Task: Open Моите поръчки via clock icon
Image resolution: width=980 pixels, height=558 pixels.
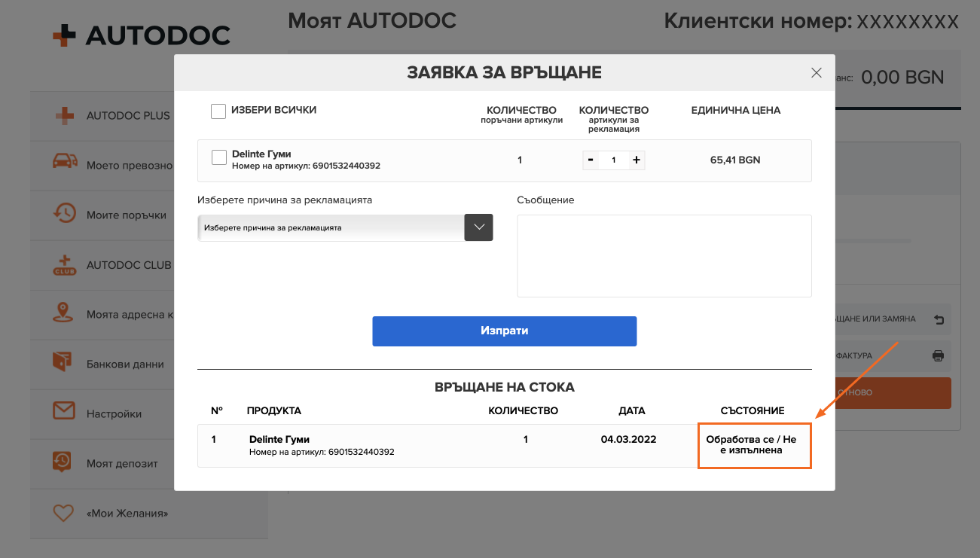Action: click(x=65, y=214)
